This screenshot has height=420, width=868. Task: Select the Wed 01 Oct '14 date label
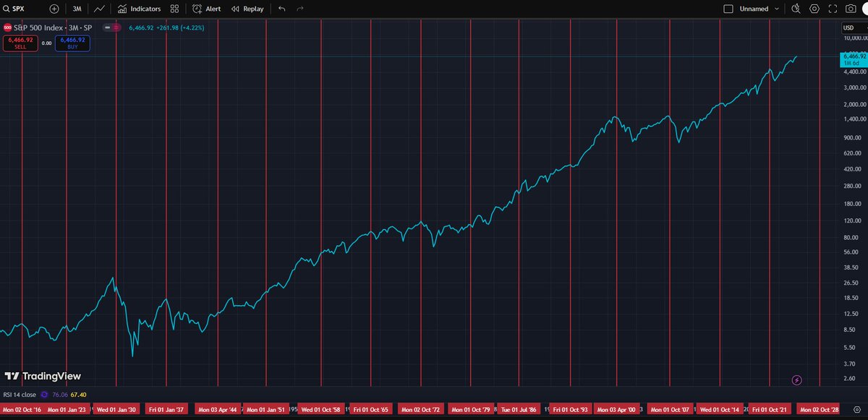[x=720, y=409]
